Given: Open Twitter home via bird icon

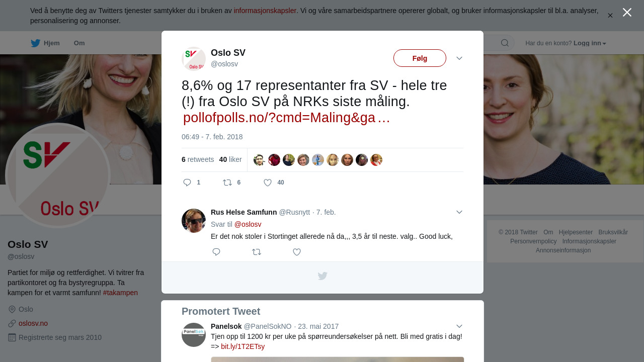Looking at the screenshot, I should click(35, 43).
